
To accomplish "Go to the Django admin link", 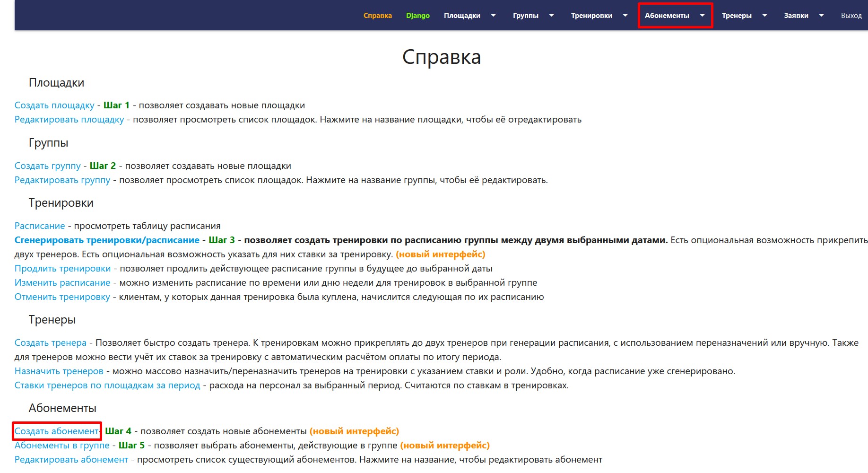I will click(x=417, y=16).
